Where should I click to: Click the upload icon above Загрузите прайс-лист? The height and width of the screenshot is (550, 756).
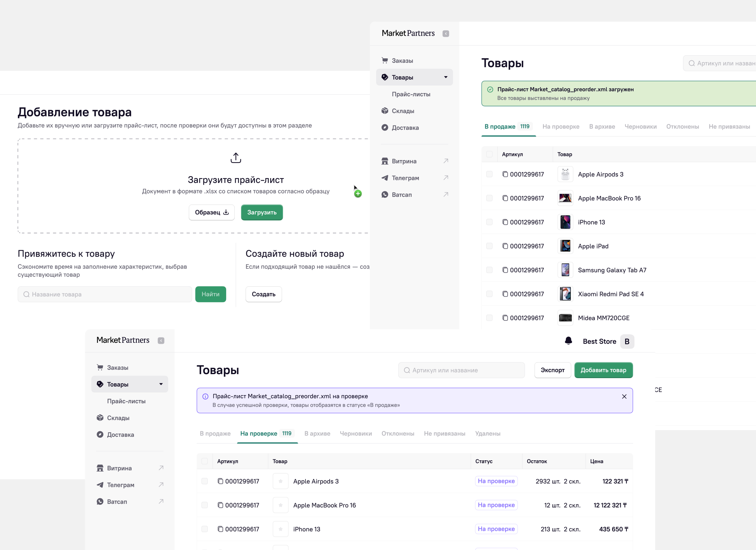(236, 158)
